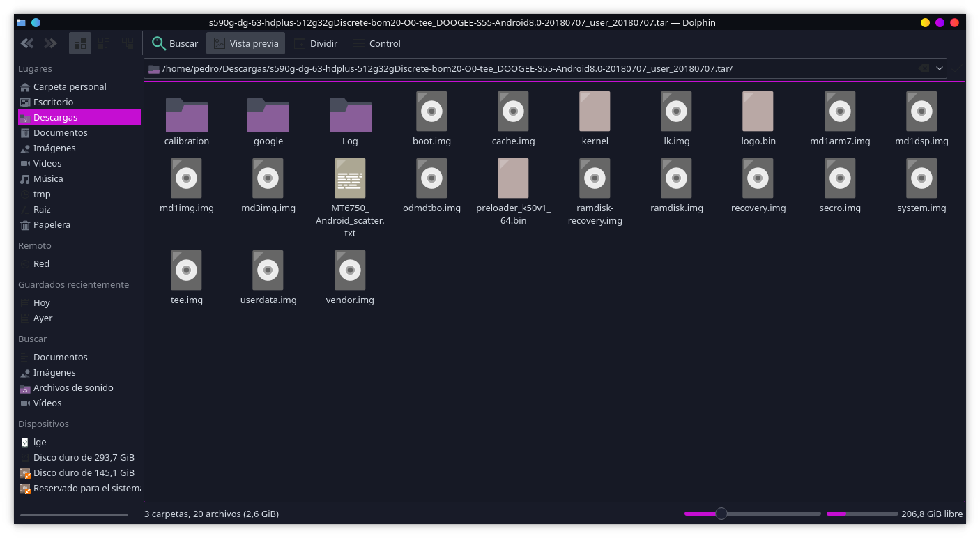Open Papelera trash
Image resolution: width=980 pixels, height=538 pixels.
point(79,225)
